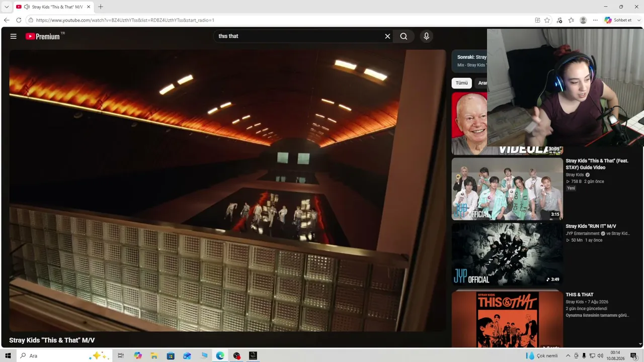
Task: Open the older man video thumbnail
Action: 469,123
